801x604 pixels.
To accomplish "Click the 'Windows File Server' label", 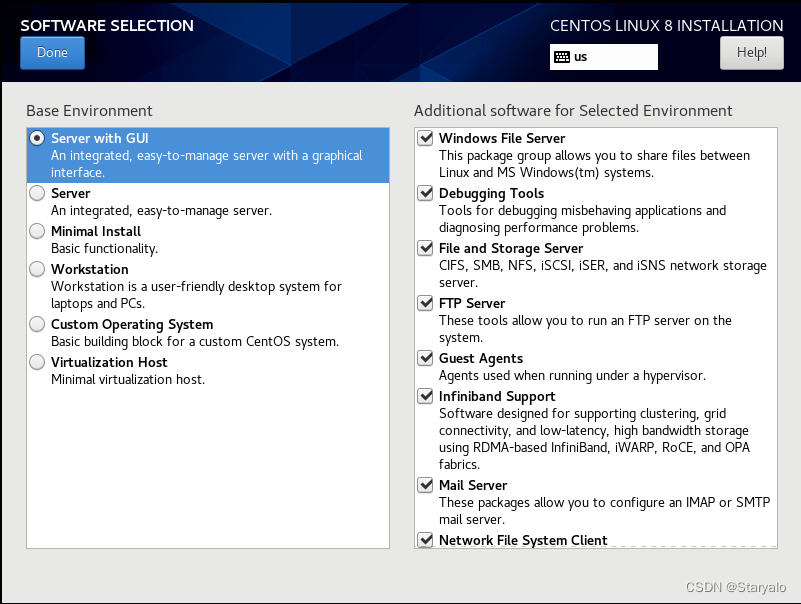I will tap(502, 138).
